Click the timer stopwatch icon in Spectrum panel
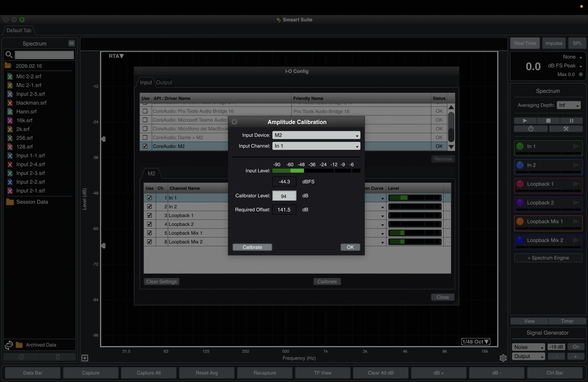Image resolution: width=588 pixels, height=382 pixels. tap(531, 129)
